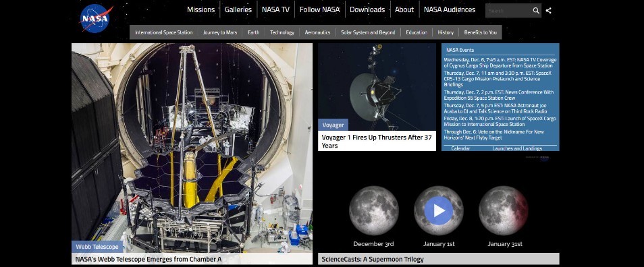This screenshot has height=267, width=644.
Task: Open Webb Telescope Emerges from Chamber A
Action: 149,259
